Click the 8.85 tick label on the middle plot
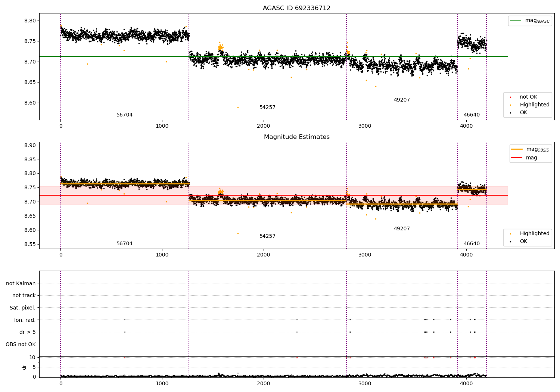 pyautogui.click(x=30, y=160)
